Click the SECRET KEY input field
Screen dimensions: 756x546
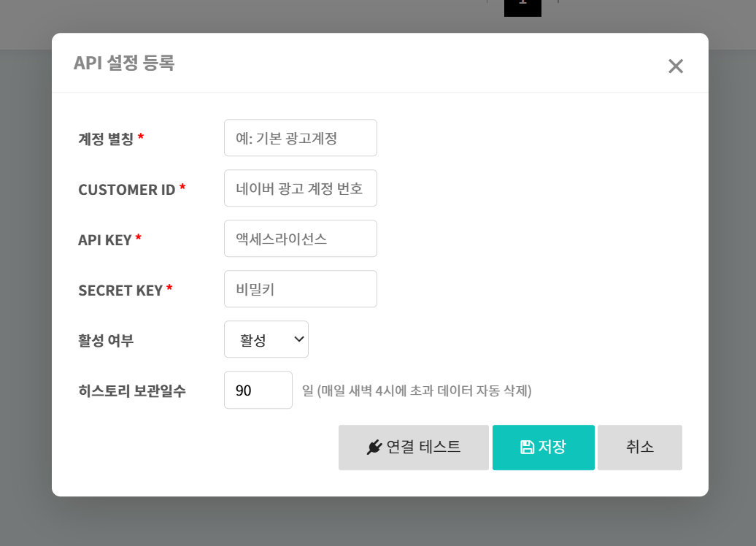(x=300, y=289)
